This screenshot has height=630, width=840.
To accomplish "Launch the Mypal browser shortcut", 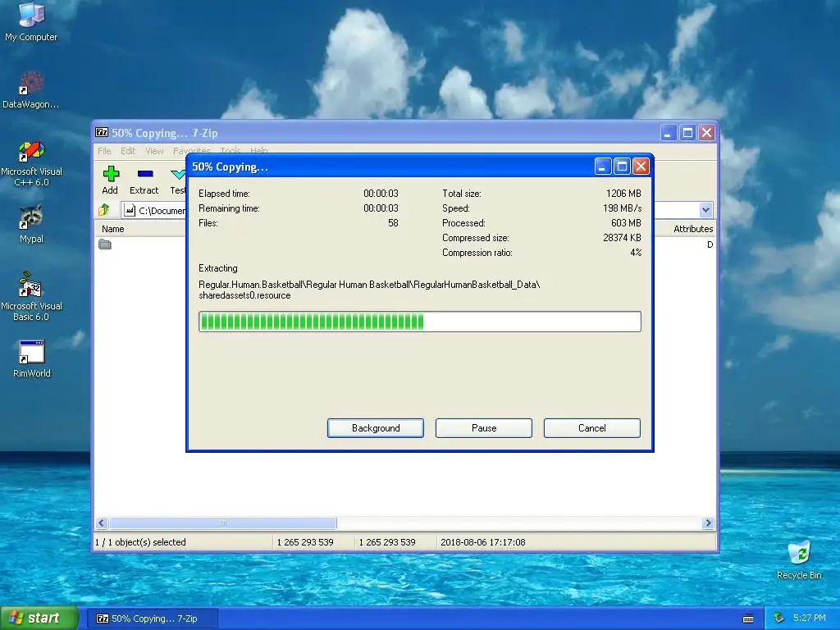I will pos(31,224).
